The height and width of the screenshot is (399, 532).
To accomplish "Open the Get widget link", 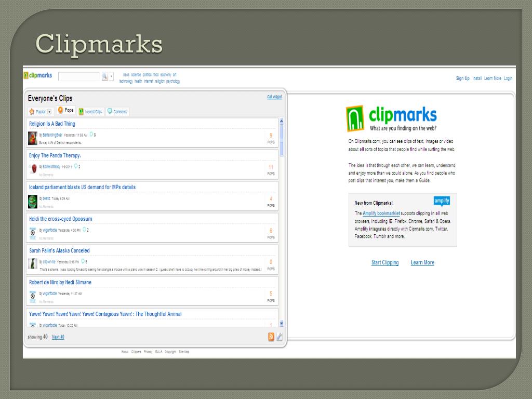I will click(274, 97).
